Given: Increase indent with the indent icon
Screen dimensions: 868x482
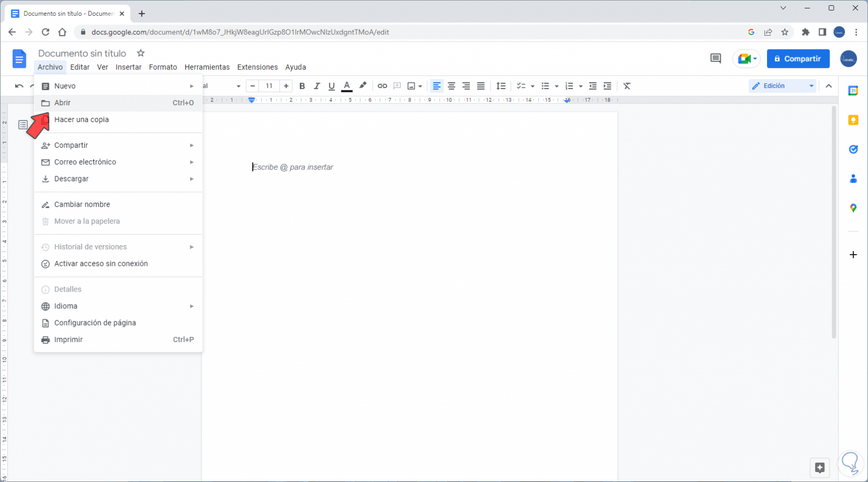Looking at the screenshot, I should (608, 86).
